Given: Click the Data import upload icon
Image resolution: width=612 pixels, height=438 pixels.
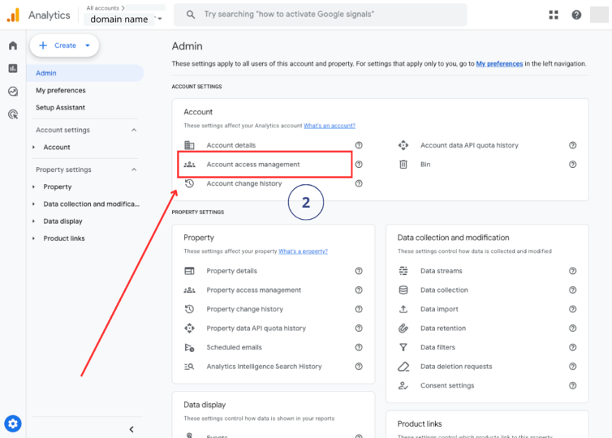Looking at the screenshot, I should click(403, 309).
